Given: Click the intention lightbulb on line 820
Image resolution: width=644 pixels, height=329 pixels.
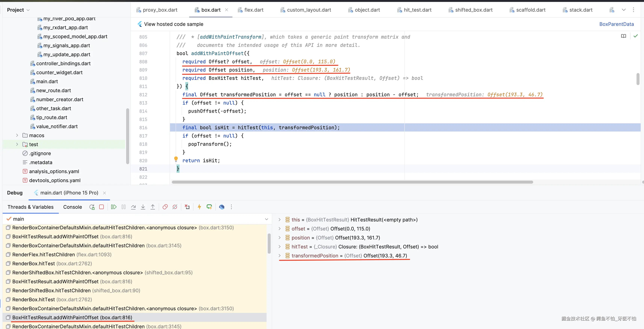Looking at the screenshot, I should pos(176,159).
